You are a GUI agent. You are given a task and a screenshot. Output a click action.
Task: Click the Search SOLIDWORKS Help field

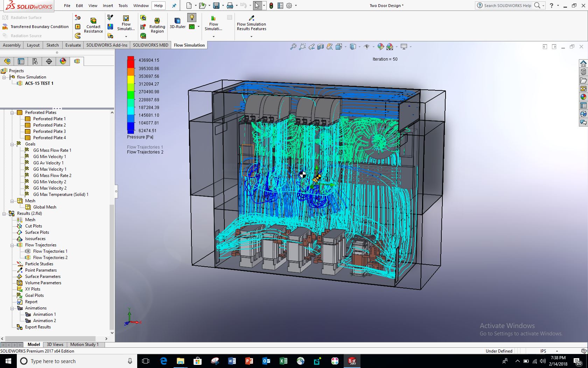click(x=507, y=6)
